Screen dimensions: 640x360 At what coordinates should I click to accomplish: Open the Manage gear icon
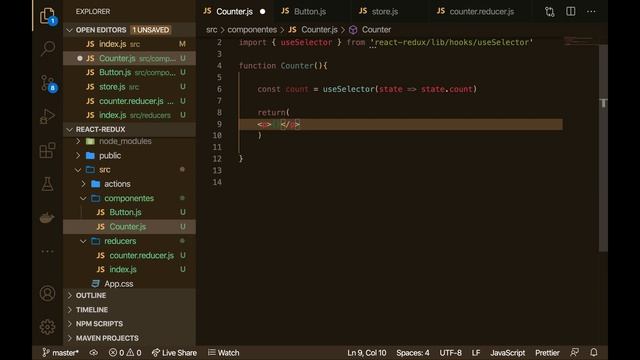pos(47,327)
